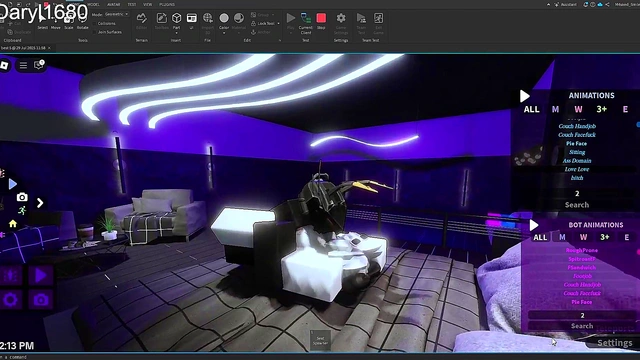Open the MODEL ribbon tab
The image size is (640, 360).
(x=93, y=4)
